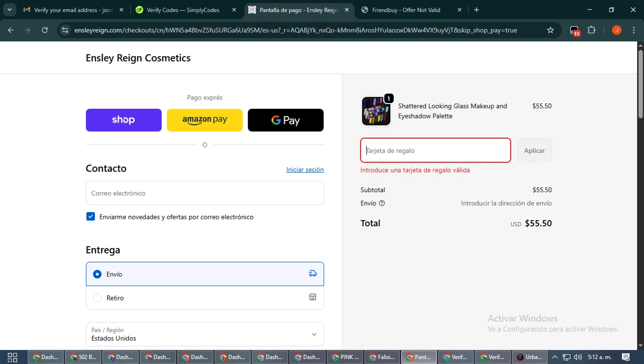Show hidden system tray icons
This screenshot has width=644, height=364.
point(555,357)
